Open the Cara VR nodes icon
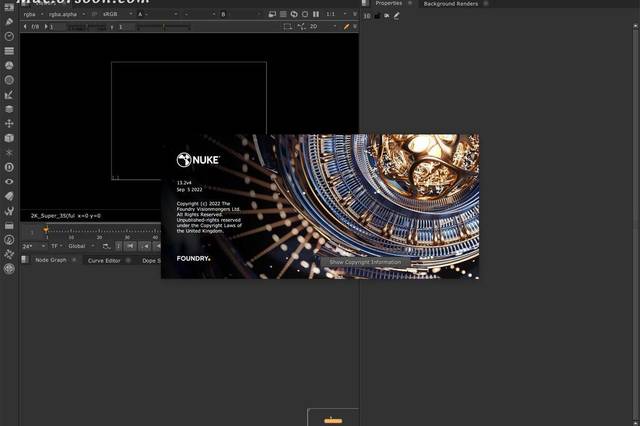 click(x=9, y=268)
